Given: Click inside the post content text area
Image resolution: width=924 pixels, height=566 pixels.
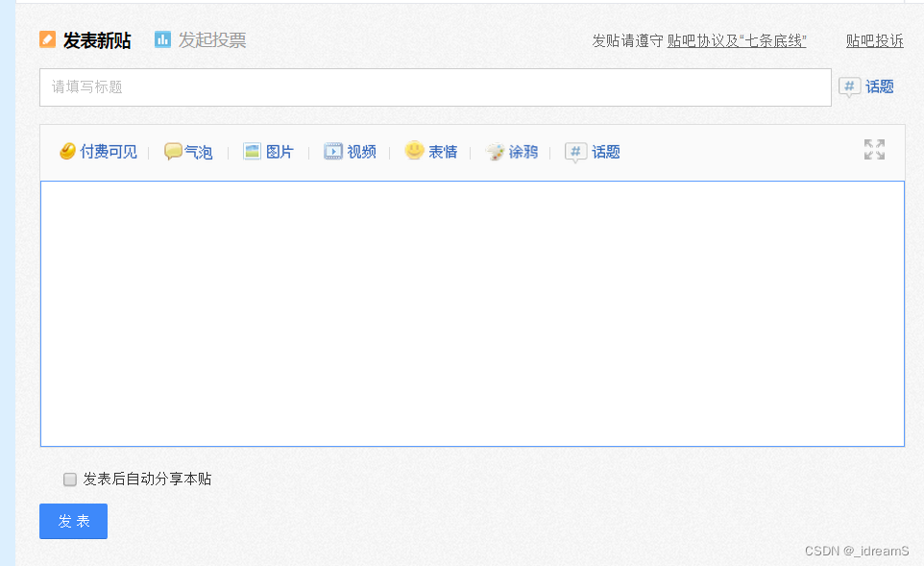Looking at the screenshot, I should (472, 313).
